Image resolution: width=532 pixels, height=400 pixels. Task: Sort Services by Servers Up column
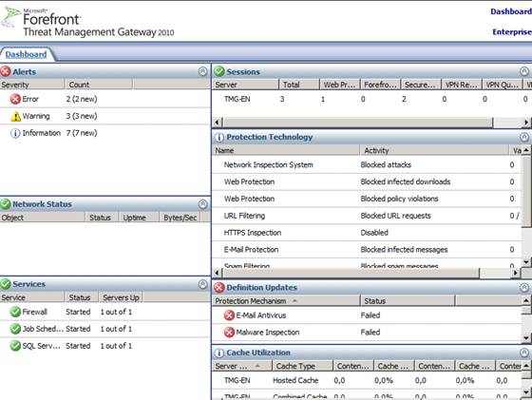(121, 297)
